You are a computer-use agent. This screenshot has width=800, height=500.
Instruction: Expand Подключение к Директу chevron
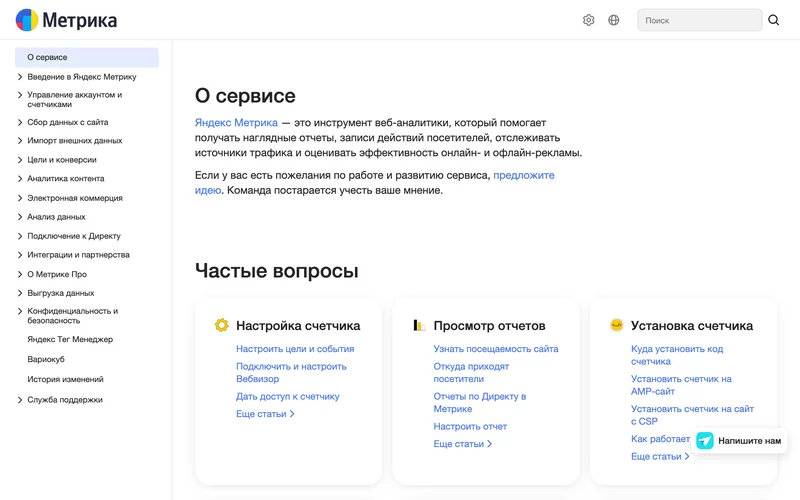tap(20, 236)
